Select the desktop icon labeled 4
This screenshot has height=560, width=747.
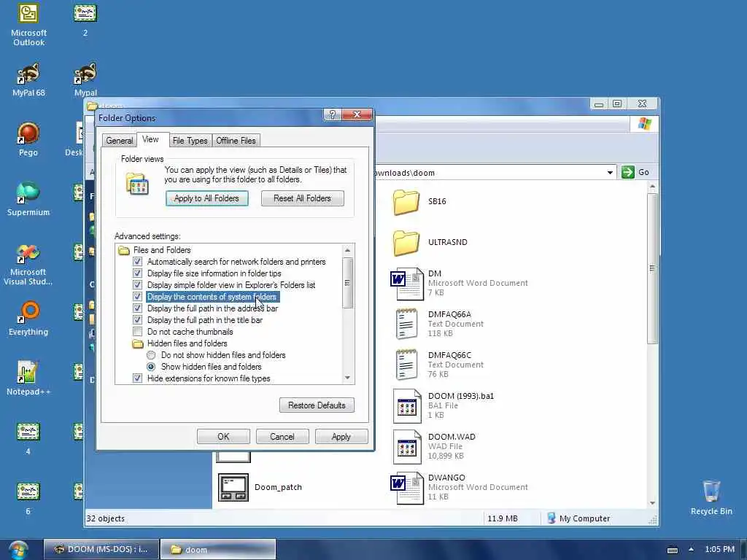click(28, 438)
